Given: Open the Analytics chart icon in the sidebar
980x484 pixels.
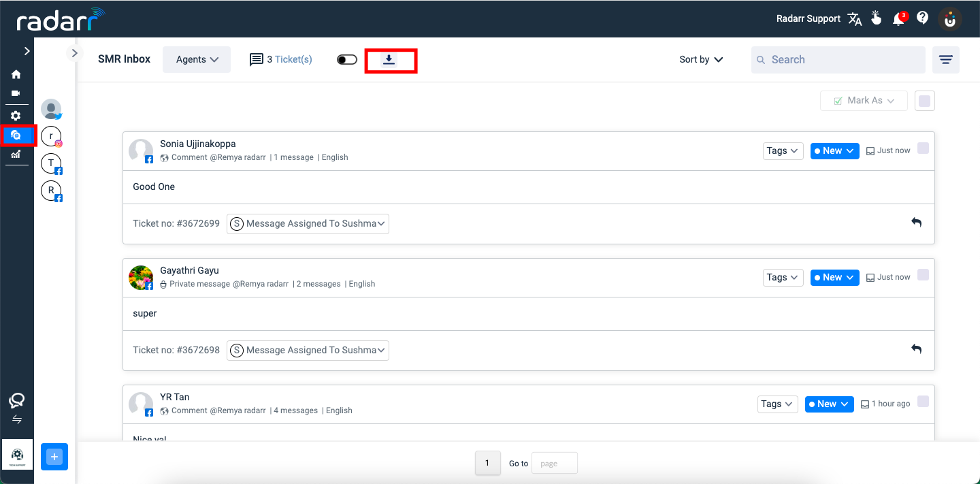Looking at the screenshot, I should (x=16, y=155).
